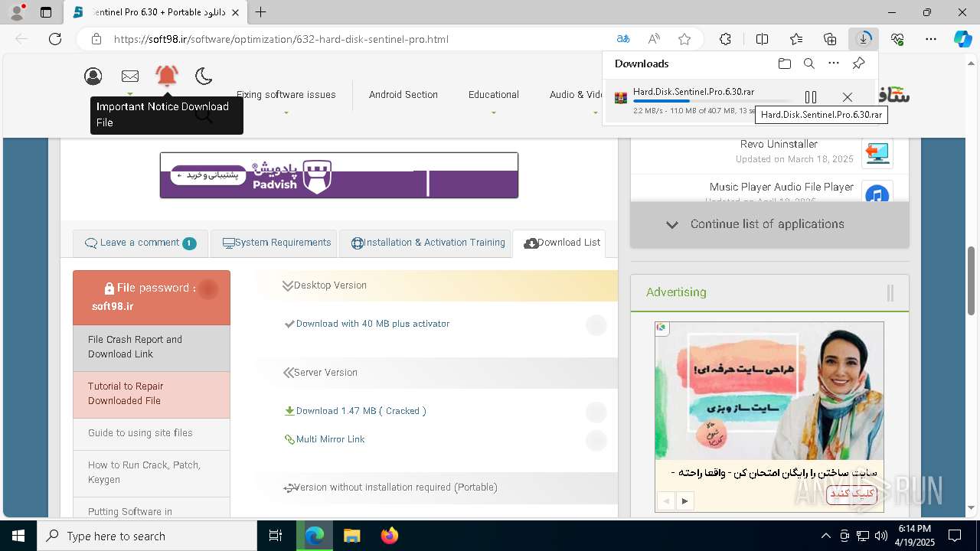Viewport: 980px width, 551px height.
Task: Click the page vertical scrollbar
Action: (972, 281)
